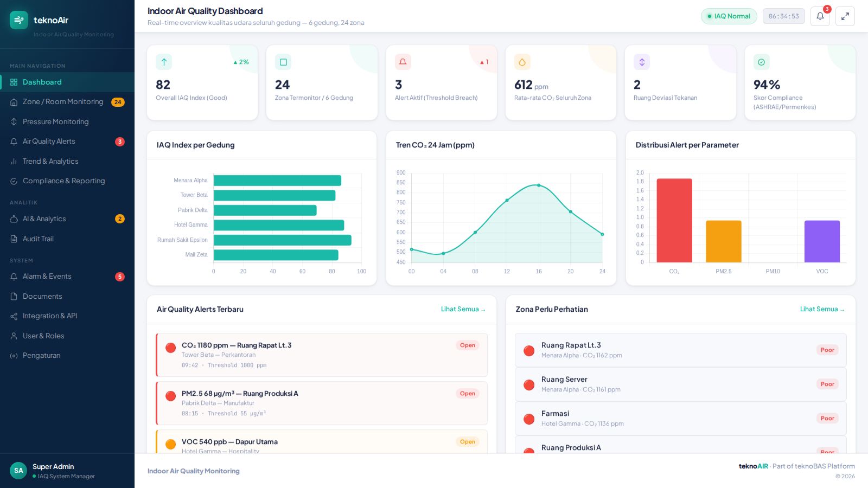Click the Rumah Sakit Epsilon IAQ bar

pyautogui.click(x=283, y=240)
